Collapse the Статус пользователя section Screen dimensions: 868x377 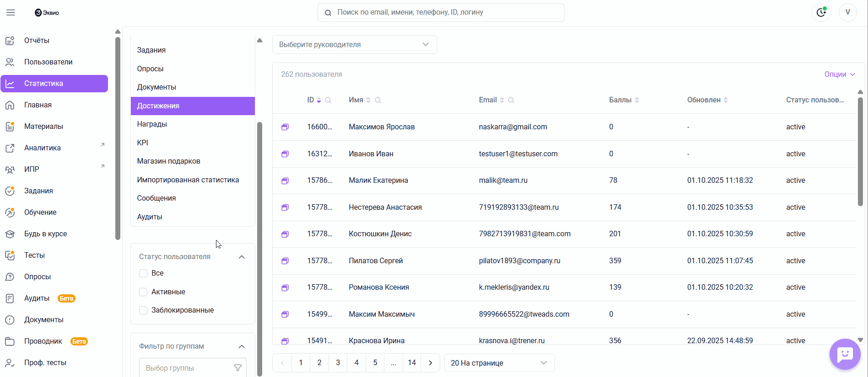pyautogui.click(x=242, y=257)
